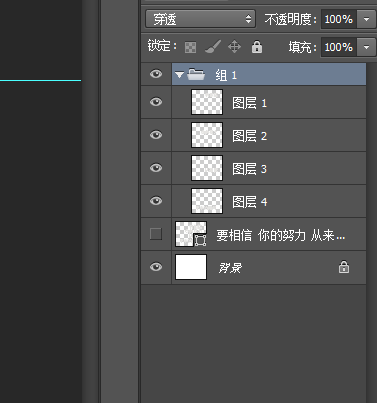Click the 不透明度 100% value field
This screenshot has width=377, height=403.
pyautogui.click(x=339, y=19)
